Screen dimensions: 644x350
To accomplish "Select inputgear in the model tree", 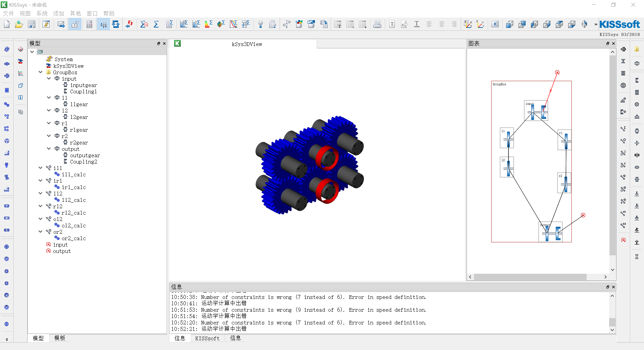I will 84,85.
